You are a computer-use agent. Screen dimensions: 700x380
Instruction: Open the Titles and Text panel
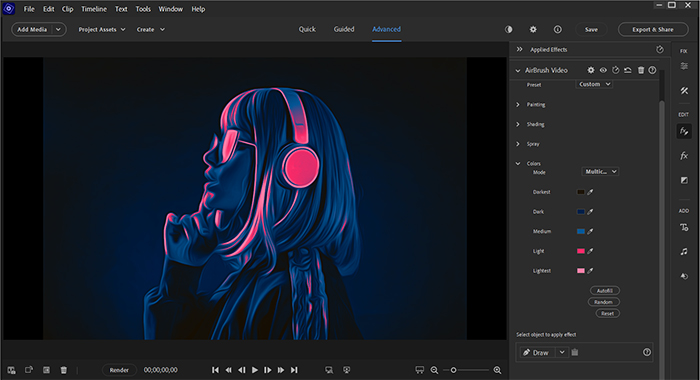click(684, 228)
